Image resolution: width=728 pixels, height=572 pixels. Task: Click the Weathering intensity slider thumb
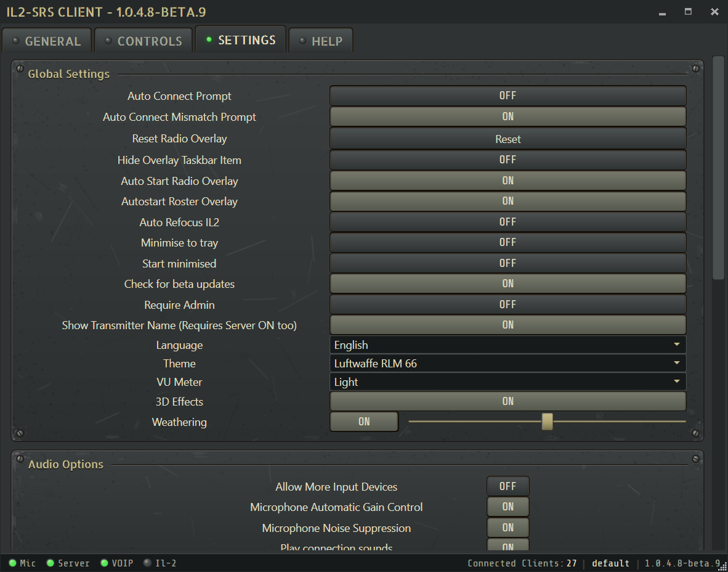pyautogui.click(x=548, y=422)
